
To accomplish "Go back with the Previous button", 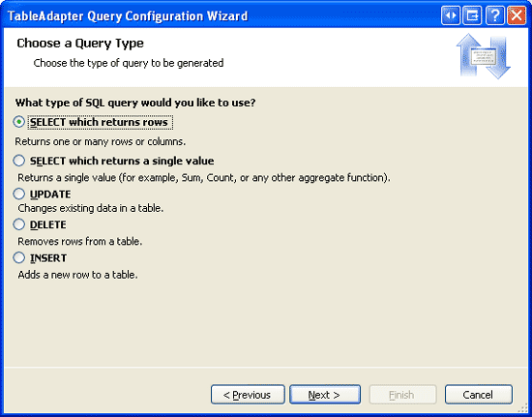I will (x=248, y=395).
